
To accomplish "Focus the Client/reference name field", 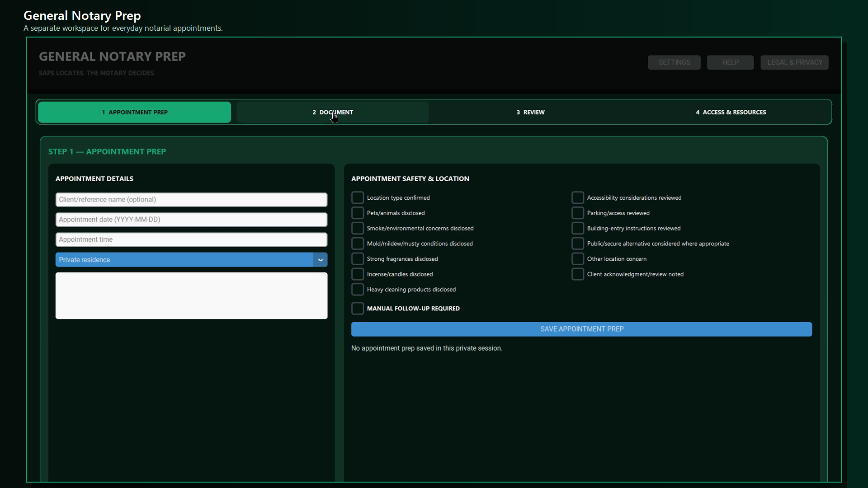I will pyautogui.click(x=191, y=200).
